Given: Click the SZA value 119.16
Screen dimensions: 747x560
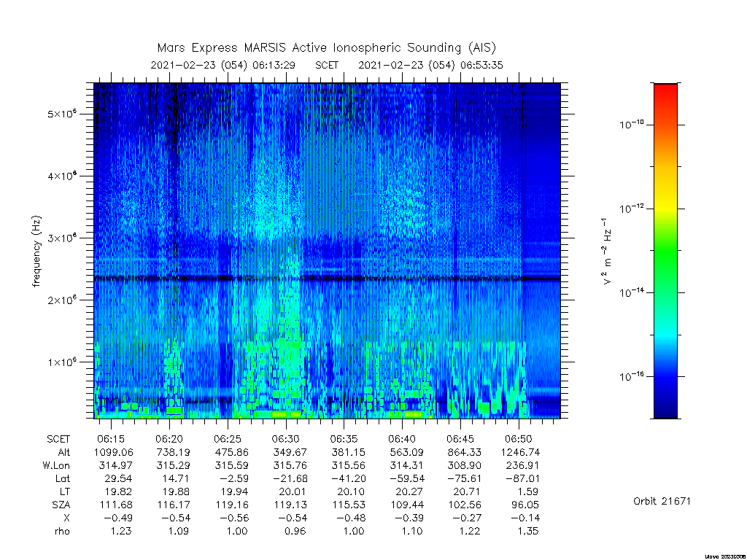Looking at the screenshot, I should [x=231, y=505].
